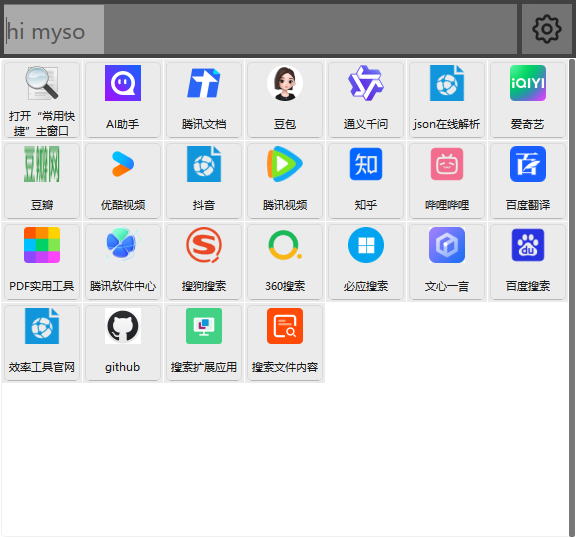The image size is (576, 538).
Task: Click 打开常用快捷主窗口 magnifier tile
Action: coord(42,100)
